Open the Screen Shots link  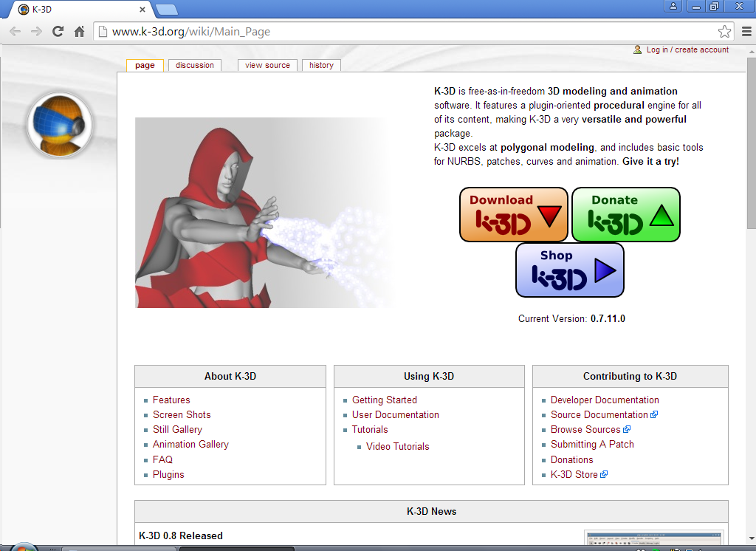click(182, 415)
